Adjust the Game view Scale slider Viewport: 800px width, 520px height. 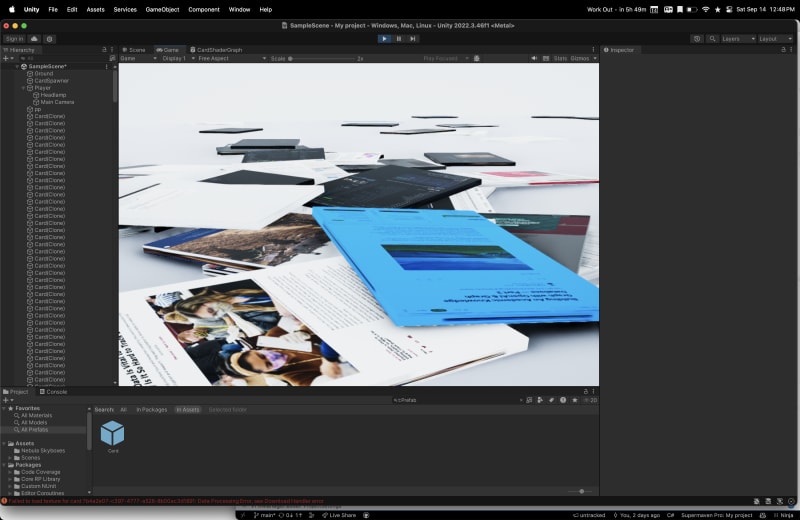(x=321, y=59)
